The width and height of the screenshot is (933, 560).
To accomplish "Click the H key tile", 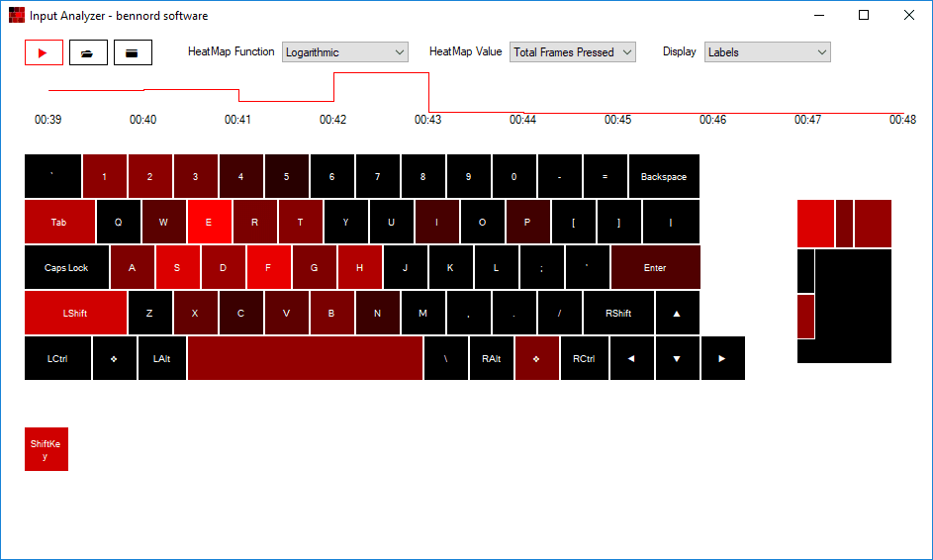I will [x=360, y=268].
